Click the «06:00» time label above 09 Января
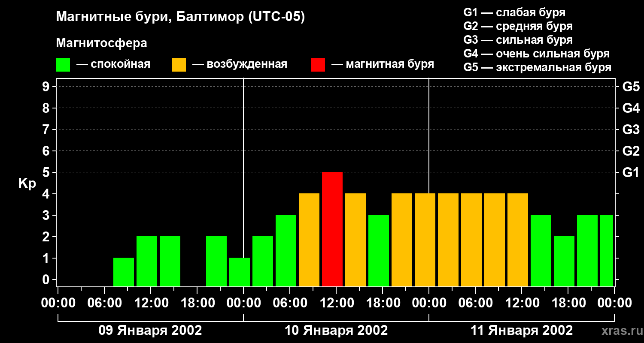The height and width of the screenshot is (343, 644). tap(104, 303)
